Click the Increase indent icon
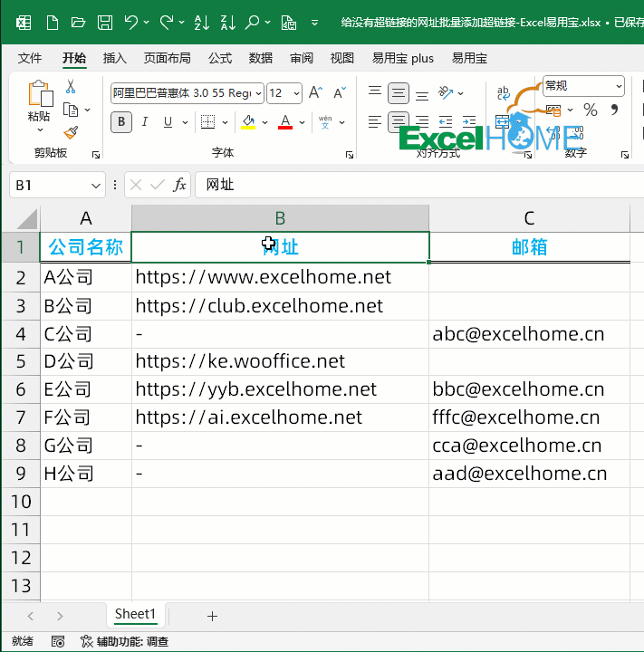 click(469, 122)
